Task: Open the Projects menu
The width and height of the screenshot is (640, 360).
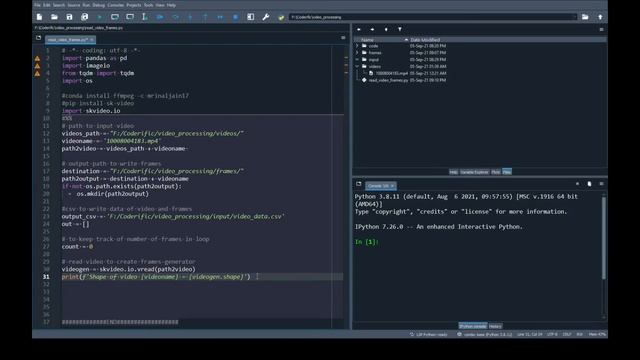Action: 133,5
